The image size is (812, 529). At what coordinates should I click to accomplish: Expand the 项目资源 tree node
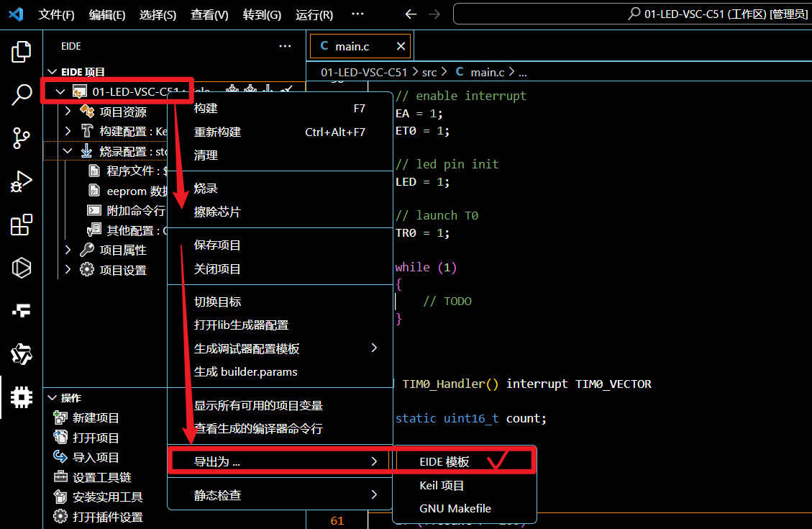coord(68,112)
